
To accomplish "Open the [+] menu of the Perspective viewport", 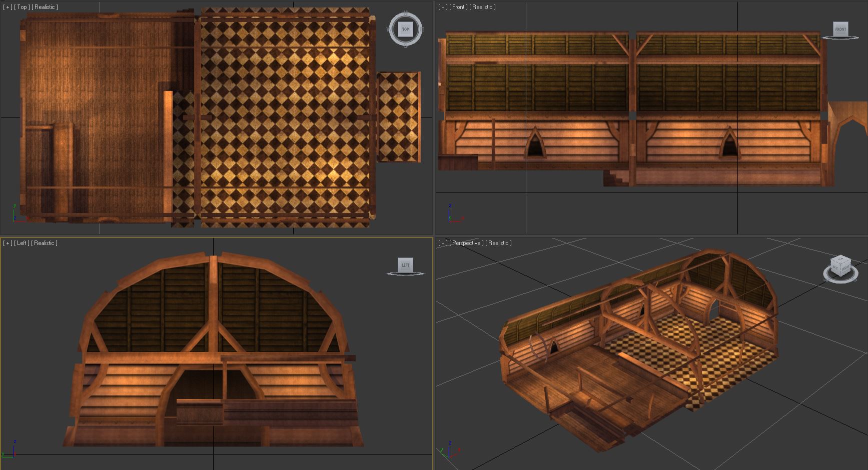I will pyautogui.click(x=443, y=243).
